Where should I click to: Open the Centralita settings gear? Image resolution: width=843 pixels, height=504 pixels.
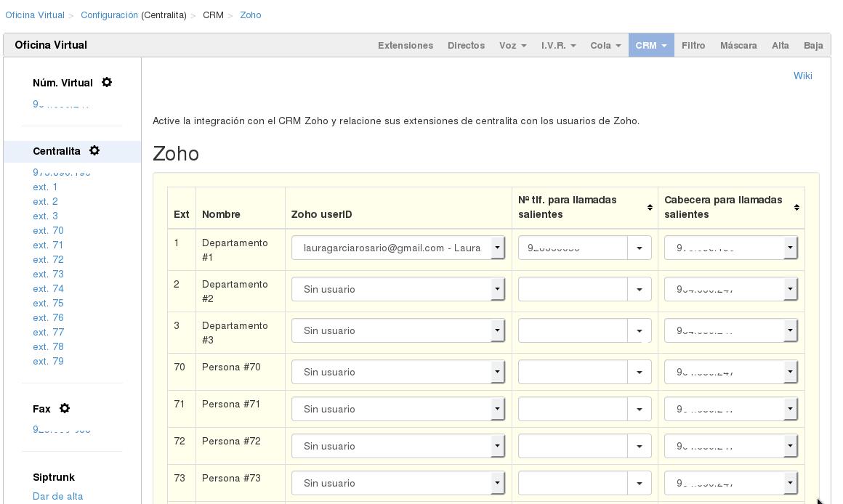point(94,150)
